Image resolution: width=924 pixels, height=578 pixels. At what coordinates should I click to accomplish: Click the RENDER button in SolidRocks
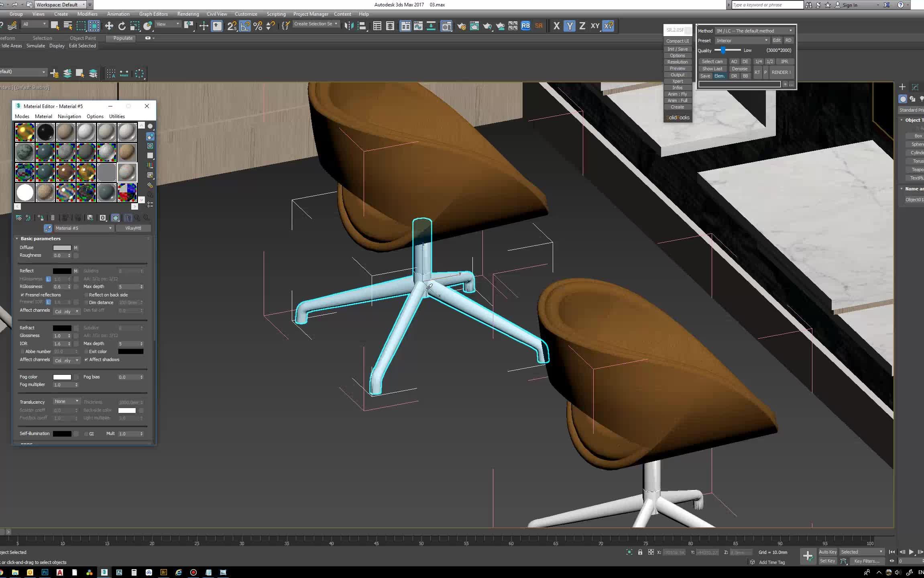click(781, 72)
